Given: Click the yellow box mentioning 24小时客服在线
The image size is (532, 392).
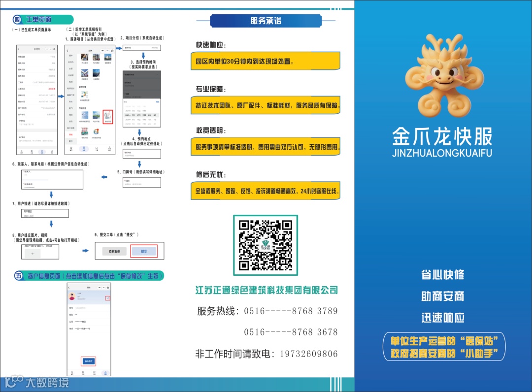Looking at the screenshot, I should pos(266,191).
